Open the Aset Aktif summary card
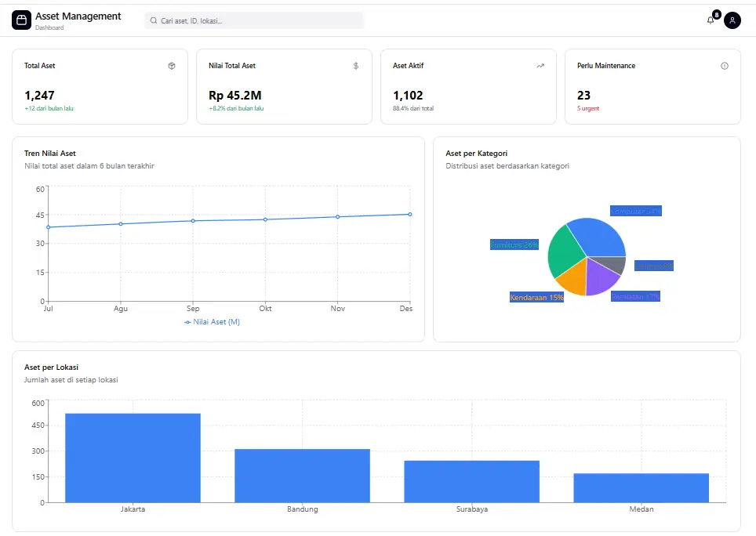The width and height of the screenshot is (756, 536). [468, 86]
